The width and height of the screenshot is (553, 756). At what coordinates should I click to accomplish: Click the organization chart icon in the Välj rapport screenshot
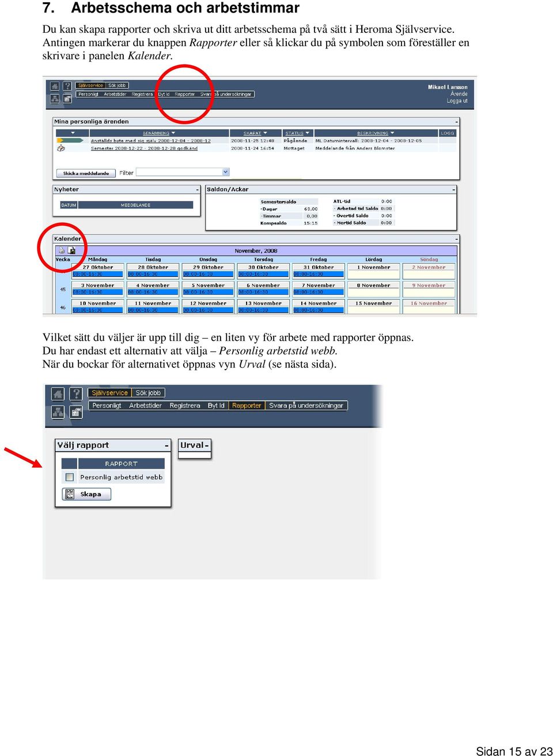pyautogui.click(x=58, y=412)
